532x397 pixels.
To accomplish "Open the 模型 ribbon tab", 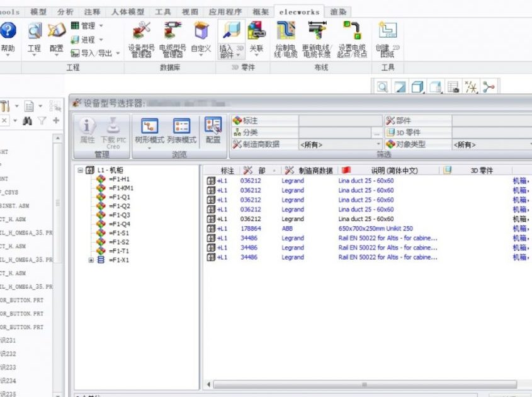I will (38, 12).
